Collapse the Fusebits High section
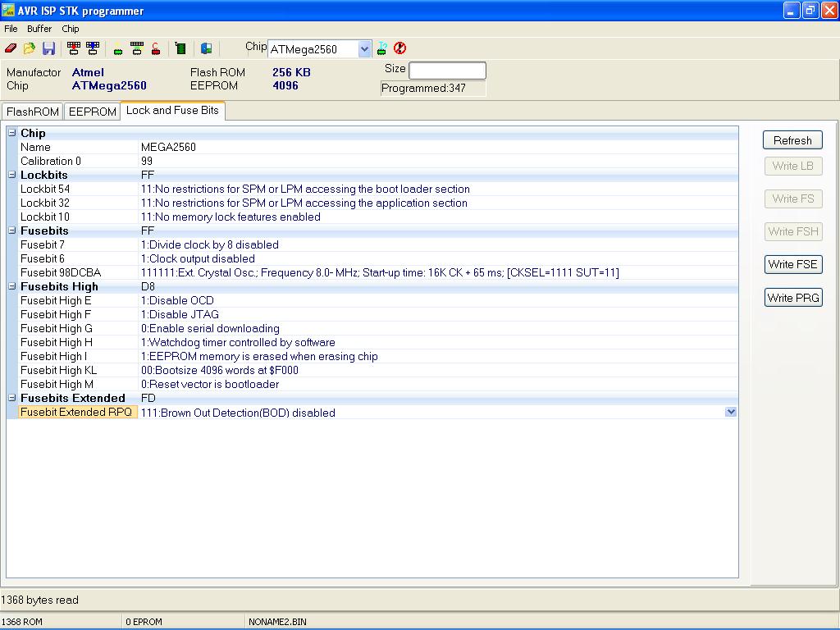This screenshot has height=630, width=840. (12, 286)
